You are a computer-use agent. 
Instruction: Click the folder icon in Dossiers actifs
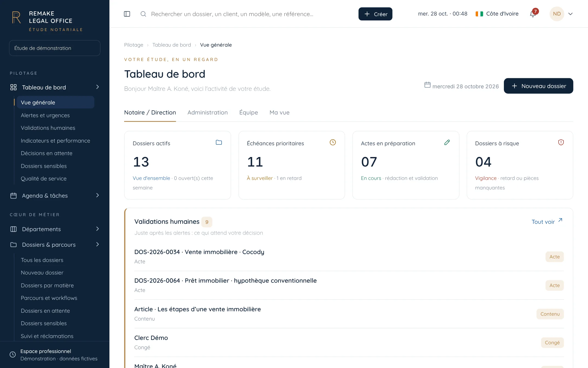219,142
